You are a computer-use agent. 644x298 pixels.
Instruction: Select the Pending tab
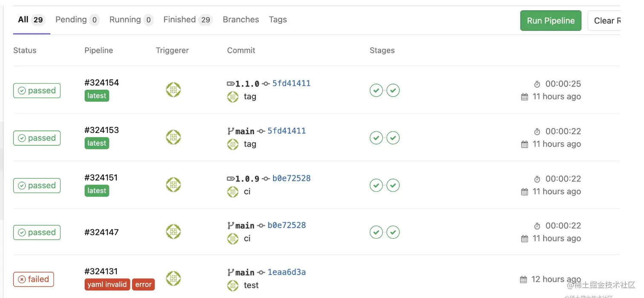pos(77,20)
